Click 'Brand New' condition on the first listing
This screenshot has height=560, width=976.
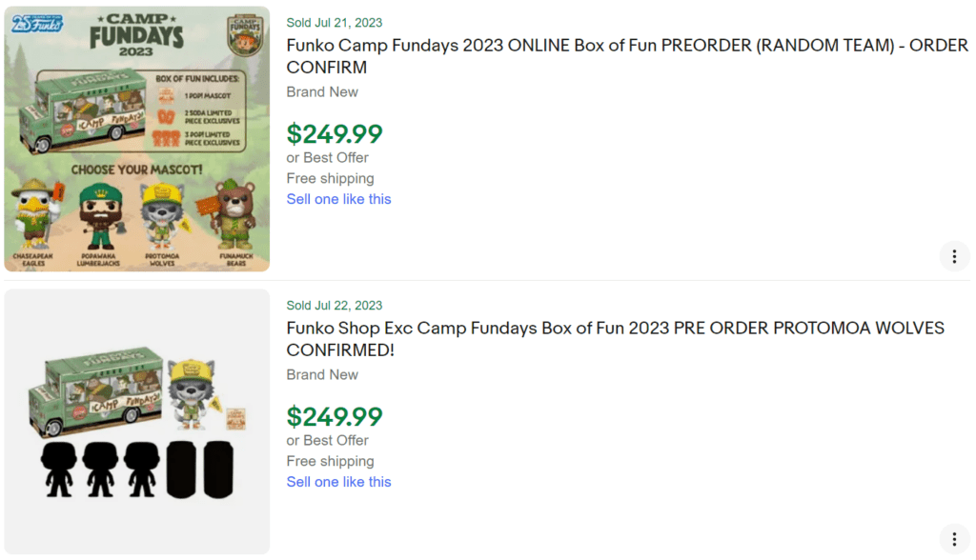pos(321,91)
